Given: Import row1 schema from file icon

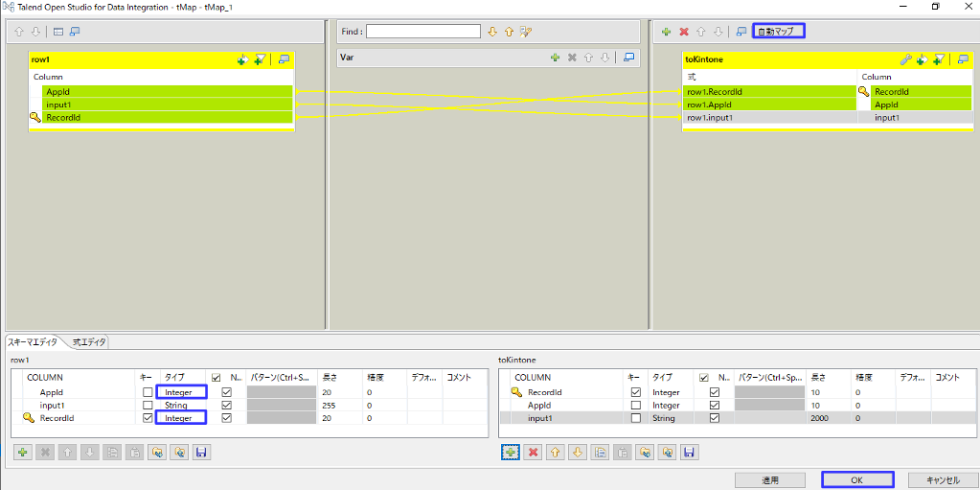Looking at the screenshot, I should [157, 453].
